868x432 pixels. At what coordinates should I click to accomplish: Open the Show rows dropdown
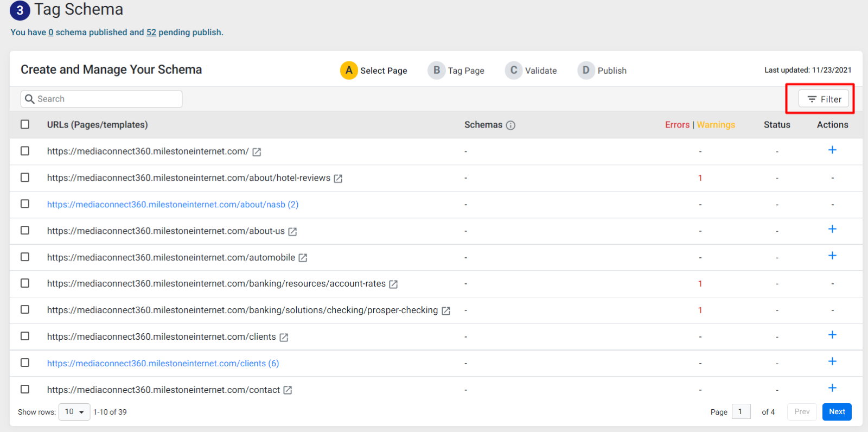(74, 412)
